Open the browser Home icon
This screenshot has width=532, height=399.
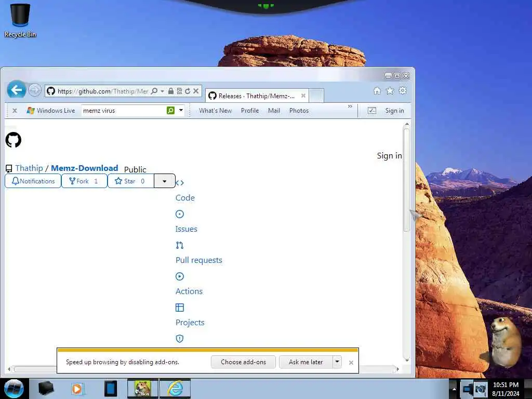(x=377, y=90)
